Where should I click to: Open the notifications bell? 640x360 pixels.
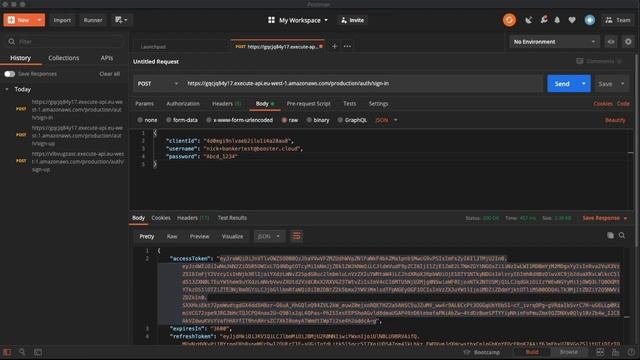pyautogui.click(x=557, y=20)
